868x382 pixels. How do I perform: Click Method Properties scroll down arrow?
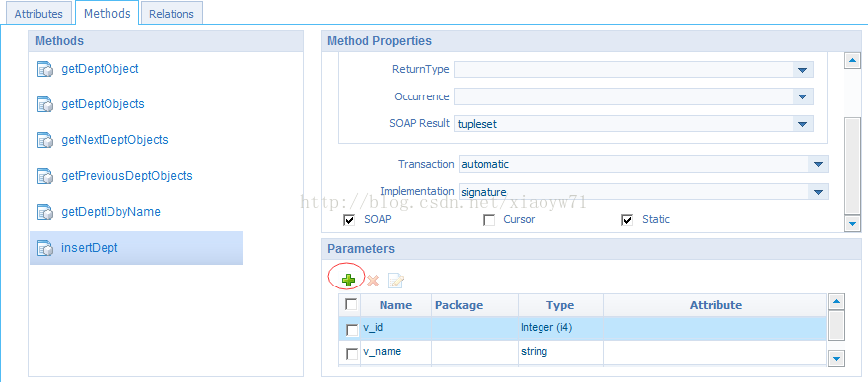tap(852, 224)
